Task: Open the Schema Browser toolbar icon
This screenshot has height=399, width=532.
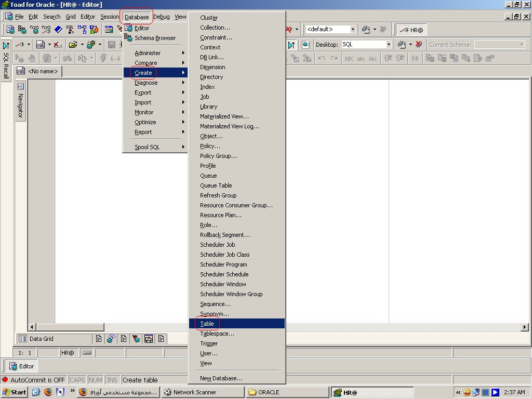Action: 22,30
